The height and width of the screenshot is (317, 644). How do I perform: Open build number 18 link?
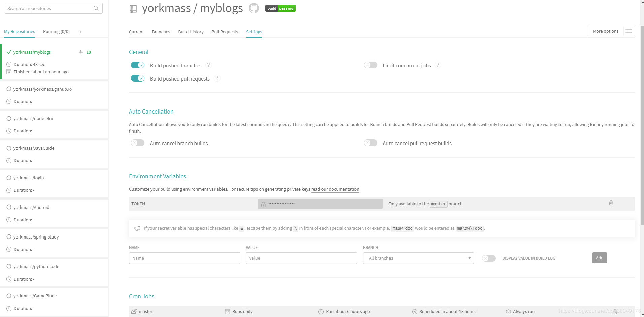89,52
